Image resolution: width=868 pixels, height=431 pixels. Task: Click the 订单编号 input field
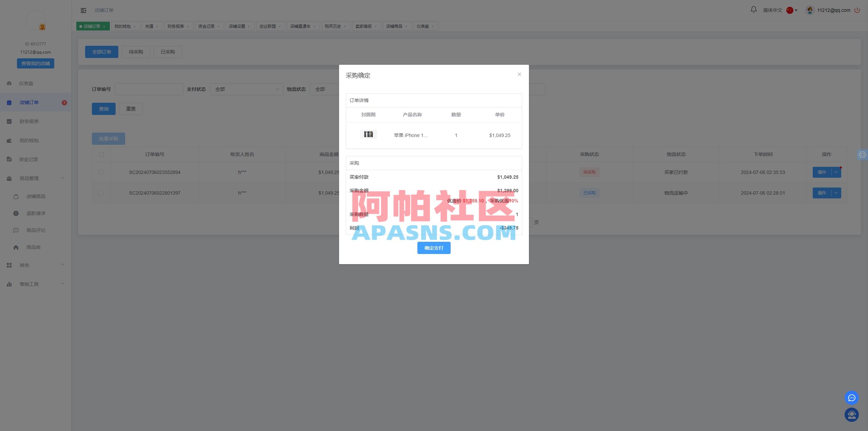point(149,89)
